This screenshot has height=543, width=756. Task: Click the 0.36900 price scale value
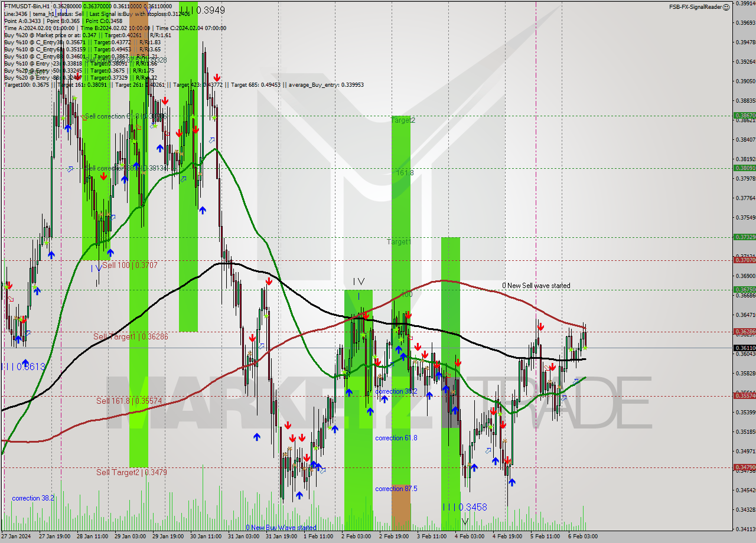[x=745, y=276]
